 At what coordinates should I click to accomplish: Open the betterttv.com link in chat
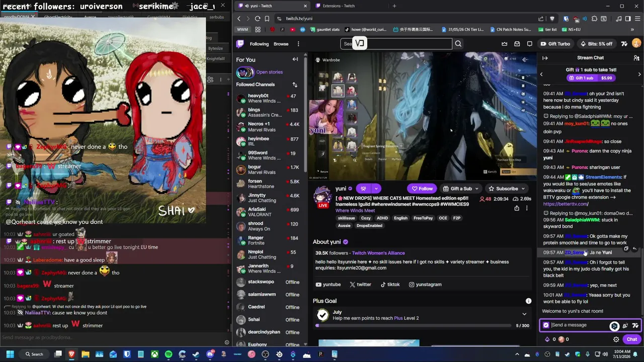[565, 204]
